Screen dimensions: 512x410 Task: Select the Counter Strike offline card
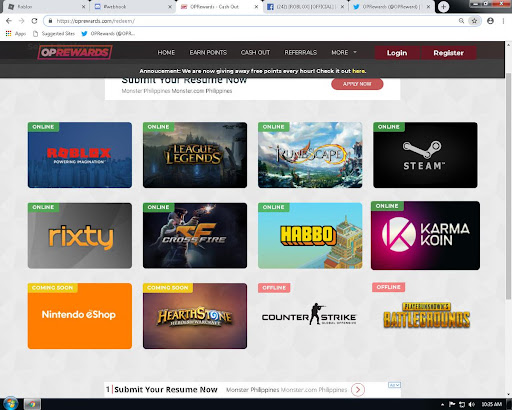pyautogui.click(x=310, y=316)
